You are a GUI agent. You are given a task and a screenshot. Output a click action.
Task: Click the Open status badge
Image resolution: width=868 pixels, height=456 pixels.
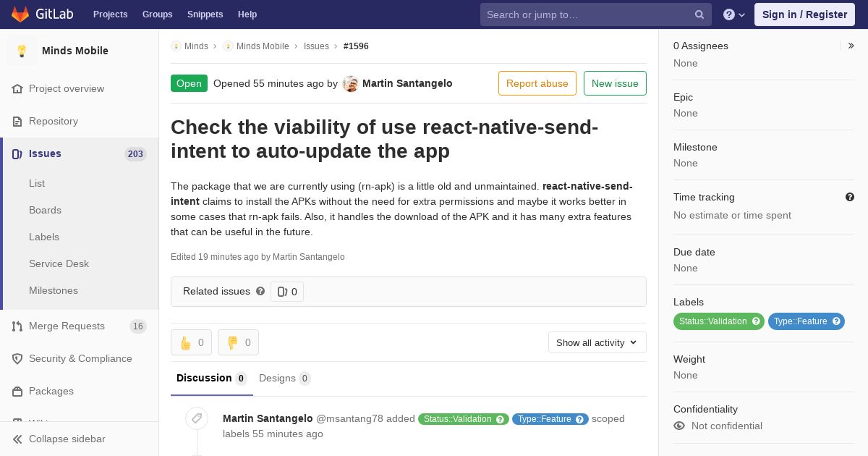(189, 83)
